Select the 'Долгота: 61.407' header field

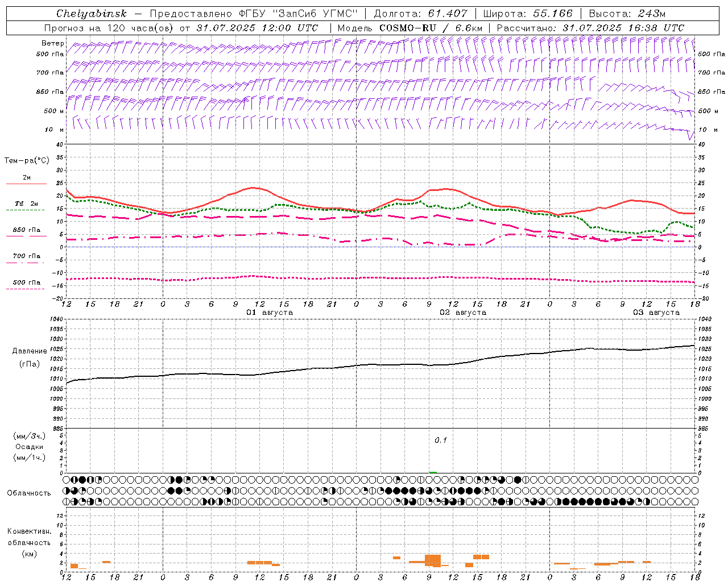click(420, 14)
